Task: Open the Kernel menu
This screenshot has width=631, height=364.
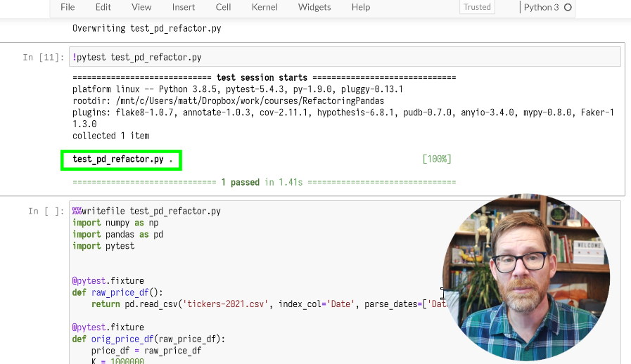Action: [x=264, y=7]
